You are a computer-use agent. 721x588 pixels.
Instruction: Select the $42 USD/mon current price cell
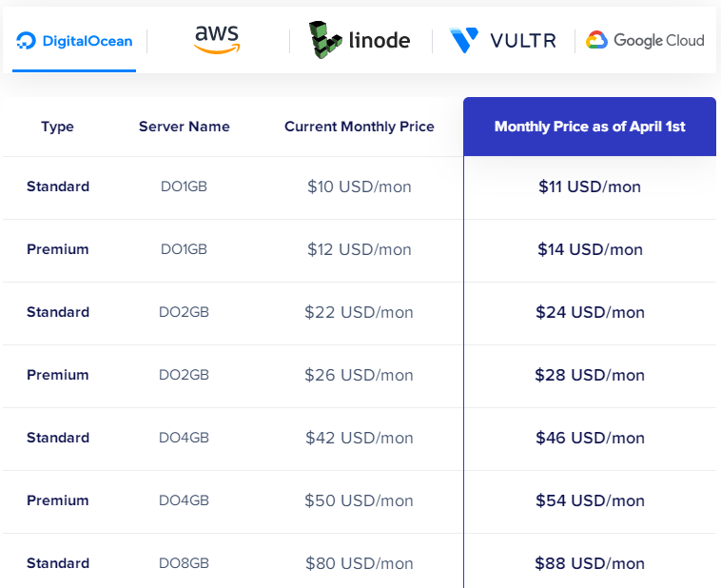tap(359, 438)
